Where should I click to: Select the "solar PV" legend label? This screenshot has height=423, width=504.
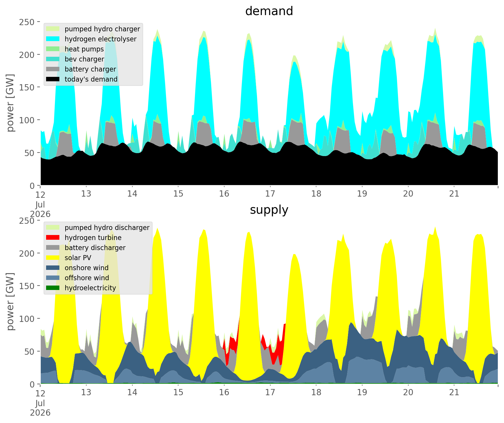(78, 258)
